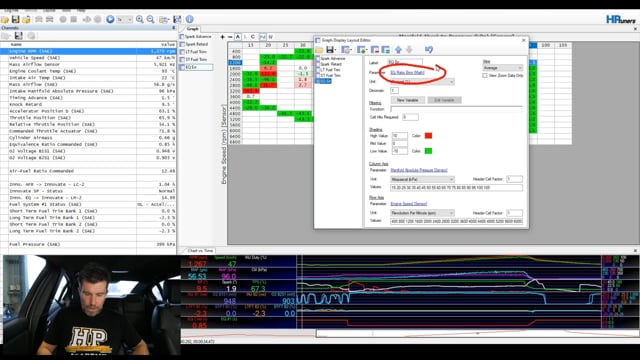640x360 pixels.
Task: Close the Graph Display Layout Editor
Action: click(x=524, y=40)
